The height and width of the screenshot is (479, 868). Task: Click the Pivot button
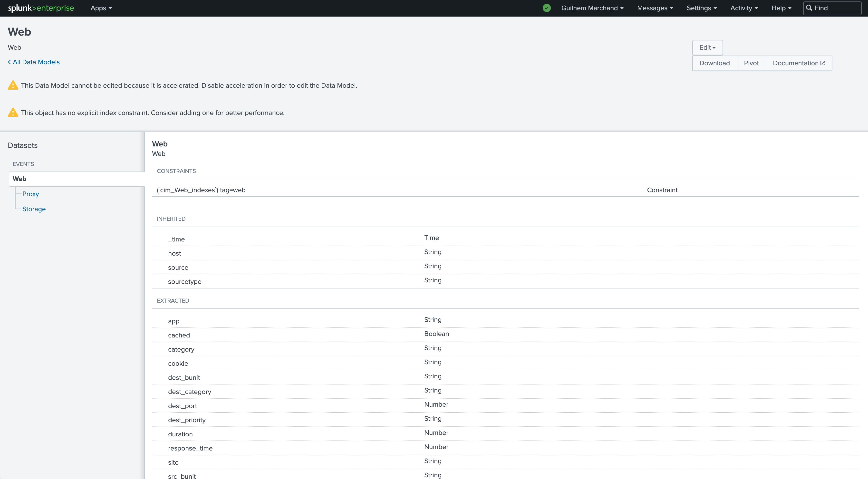pos(751,63)
